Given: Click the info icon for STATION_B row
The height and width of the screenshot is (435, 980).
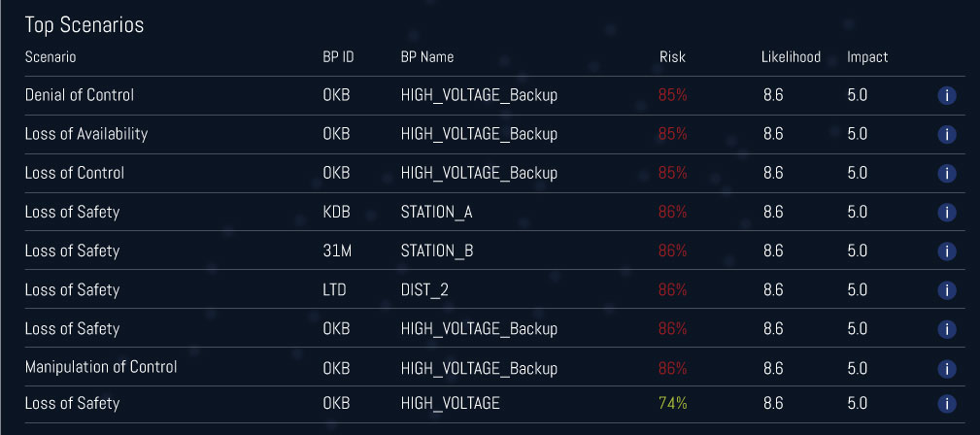Looking at the screenshot, I should (946, 251).
